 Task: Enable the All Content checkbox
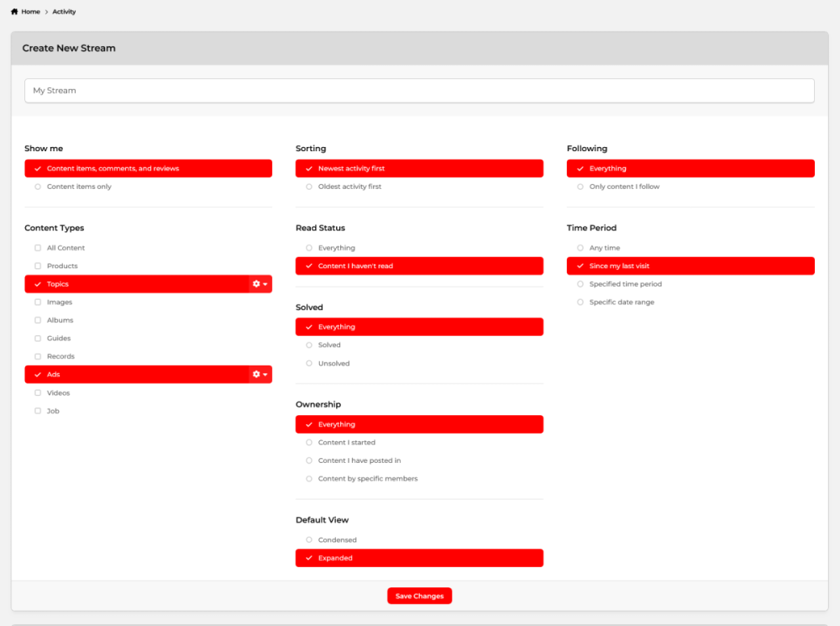[37, 247]
